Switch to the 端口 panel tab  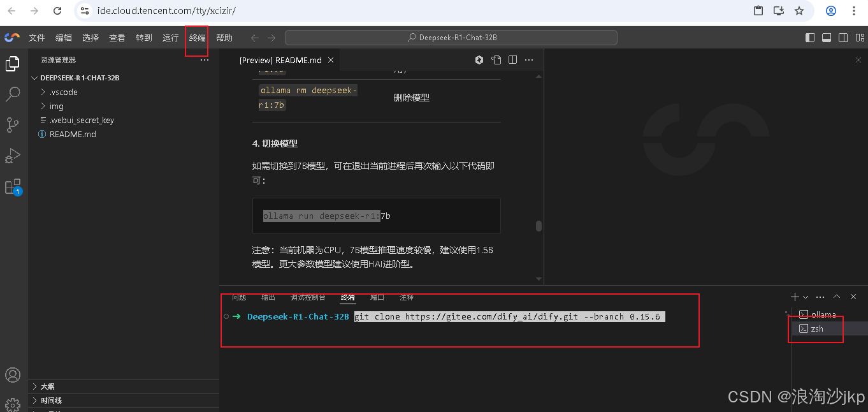coord(377,297)
